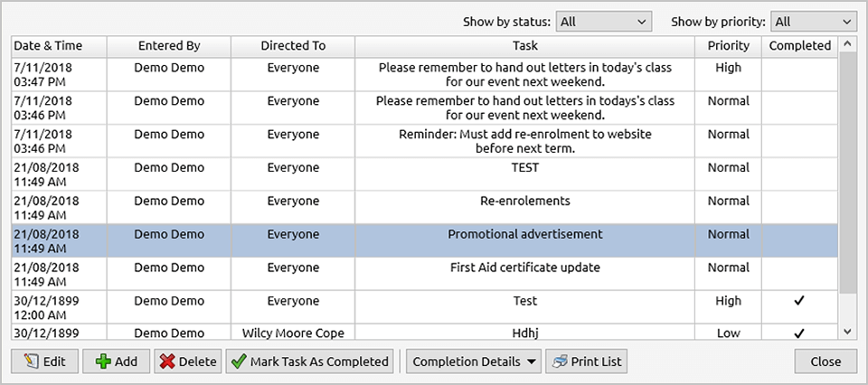Viewport: 868px width, 385px height.
Task: Click the Print List button label
Action: (599, 362)
